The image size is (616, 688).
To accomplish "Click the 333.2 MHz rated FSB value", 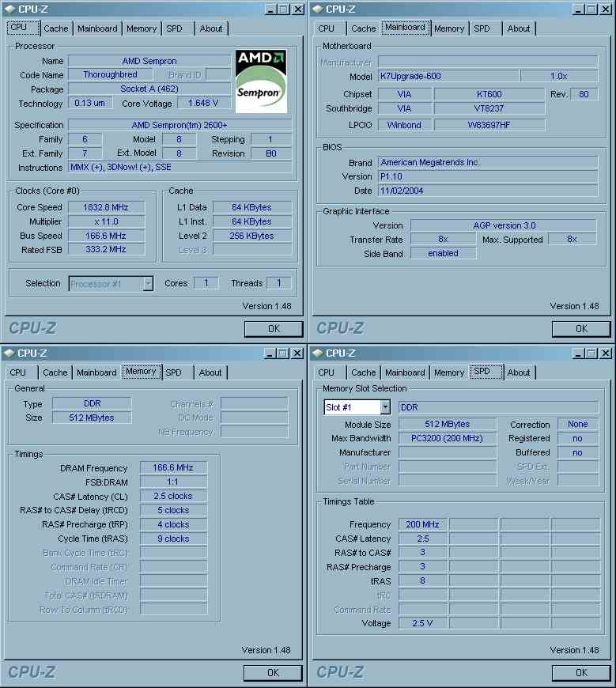I will (x=106, y=250).
